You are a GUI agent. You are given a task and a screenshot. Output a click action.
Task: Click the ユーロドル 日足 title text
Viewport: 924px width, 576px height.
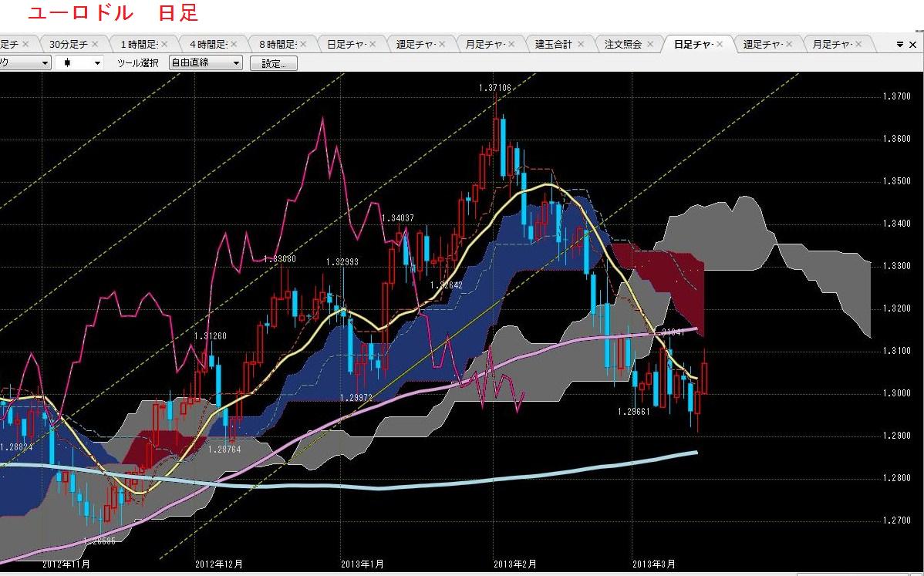pyautogui.click(x=113, y=13)
